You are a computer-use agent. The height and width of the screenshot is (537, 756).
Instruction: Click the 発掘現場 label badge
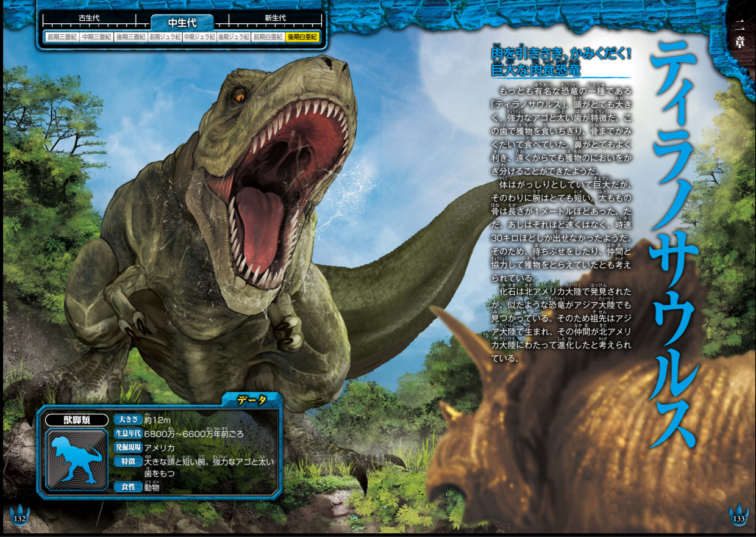click(x=127, y=447)
